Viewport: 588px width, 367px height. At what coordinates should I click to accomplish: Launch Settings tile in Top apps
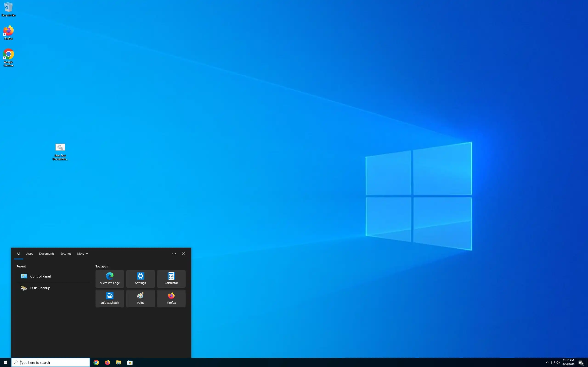tap(140, 279)
